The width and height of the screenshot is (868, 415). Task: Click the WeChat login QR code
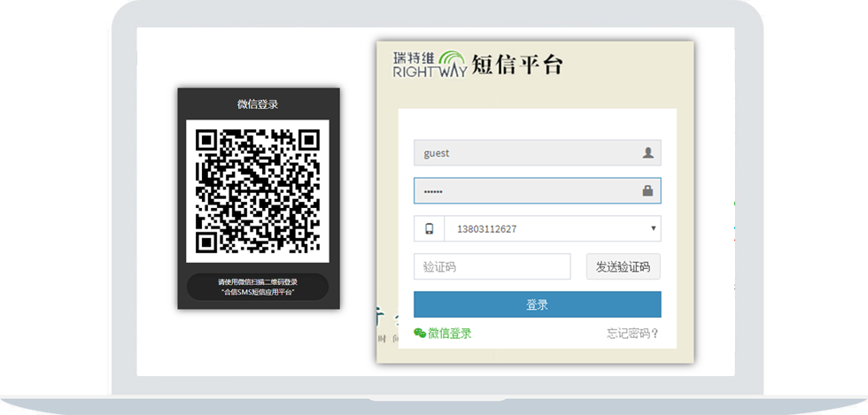(258, 191)
